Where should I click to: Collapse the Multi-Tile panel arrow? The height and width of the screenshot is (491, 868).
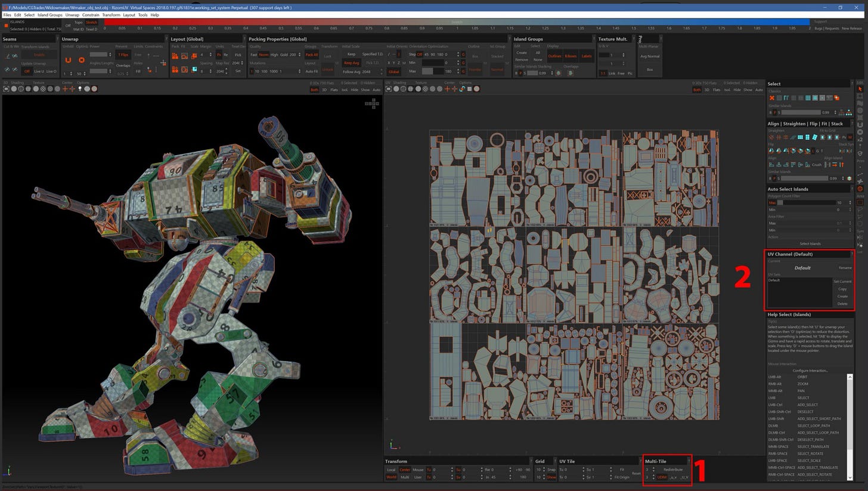tap(689, 461)
